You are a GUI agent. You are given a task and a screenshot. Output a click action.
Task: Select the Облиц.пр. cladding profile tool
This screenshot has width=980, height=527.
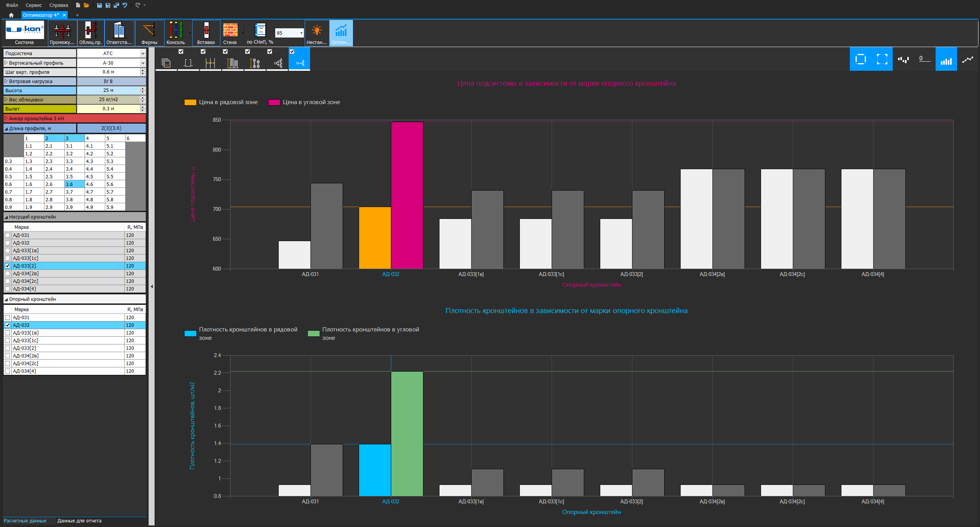click(90, 33)
